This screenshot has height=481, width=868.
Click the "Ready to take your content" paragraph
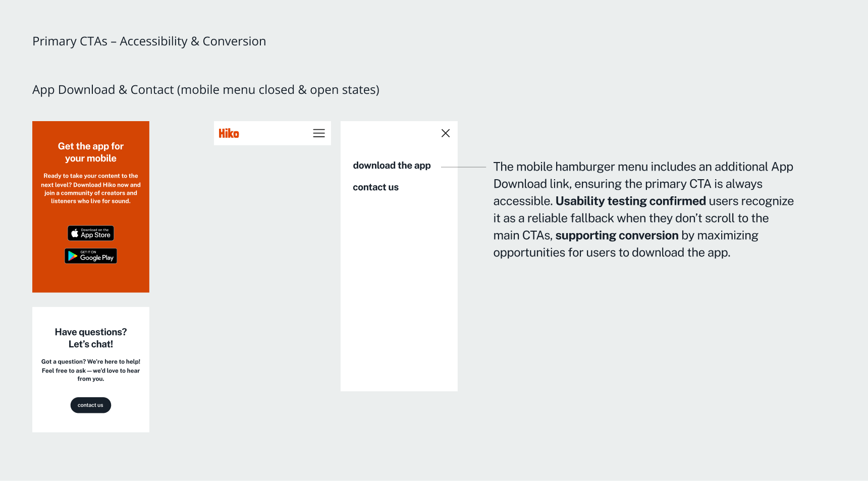(91, 188)
